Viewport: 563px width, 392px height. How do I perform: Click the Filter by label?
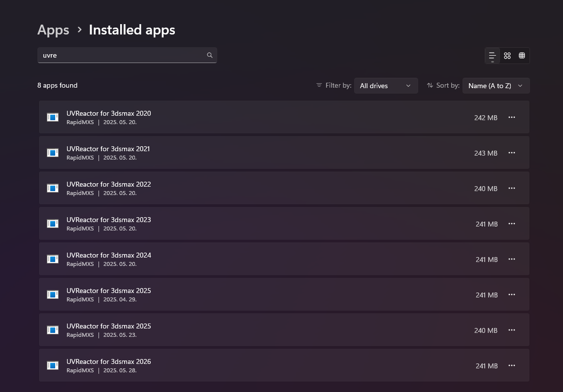(x=338, y=85)
